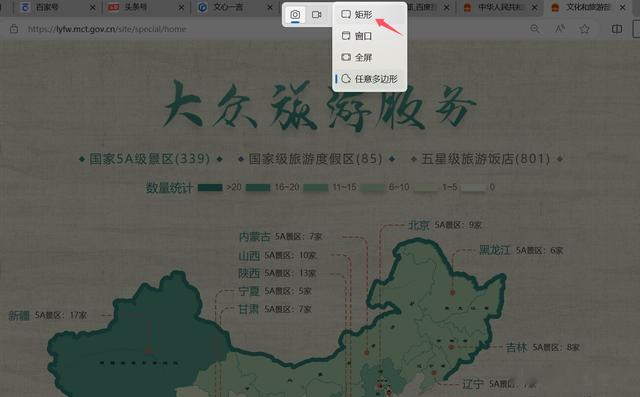Click the 宁夏 5A景区 label
The image size is (640, 397).
[275, 291]
